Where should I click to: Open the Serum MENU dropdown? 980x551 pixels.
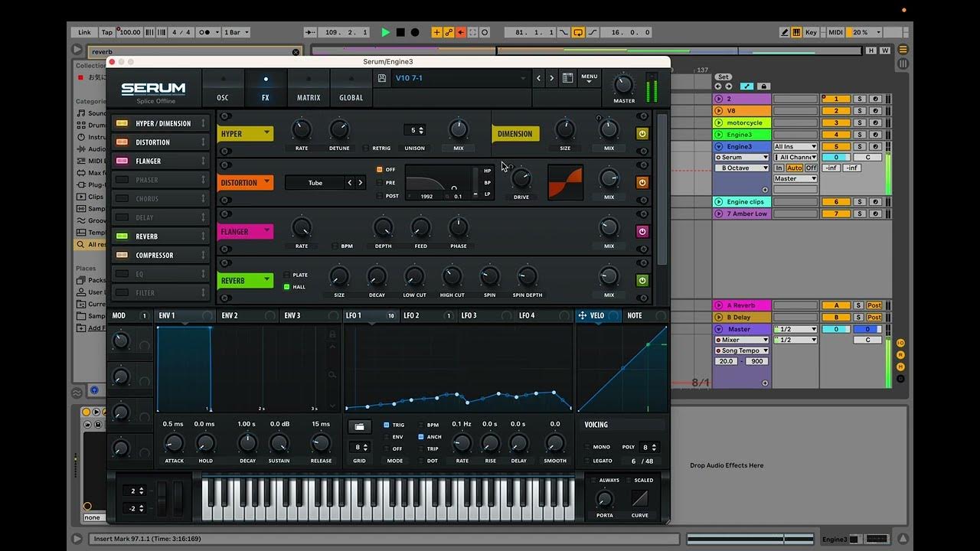(589, 78)
